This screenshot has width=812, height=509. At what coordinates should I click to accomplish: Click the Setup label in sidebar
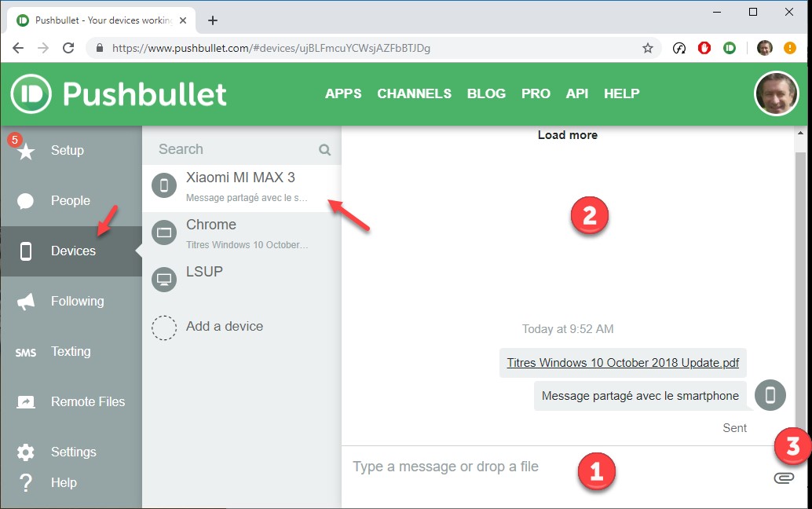point(68,151)
